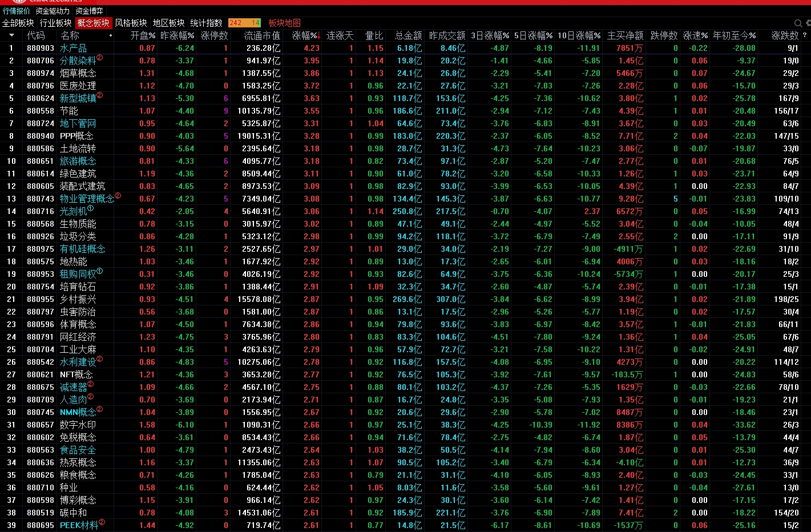Sort by the 流通市值 column header
Screen dimensions: 811x532
pyautogui.click(x=263, y=35)
